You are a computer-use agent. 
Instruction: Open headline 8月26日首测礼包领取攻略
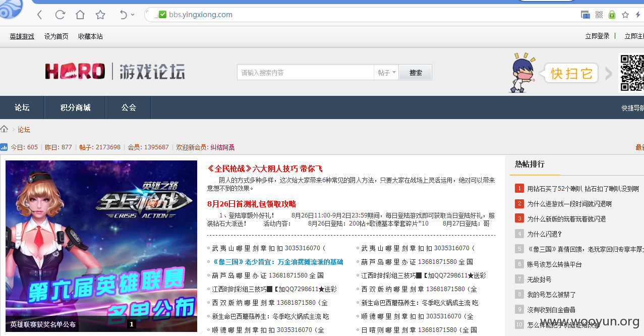coord(252,204)
